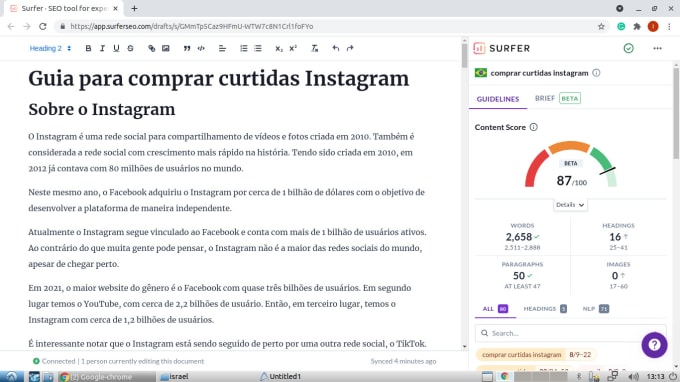Switch to the israel taskbar window
This screenshot has width=680, height=382.
[x=174, y=376]
